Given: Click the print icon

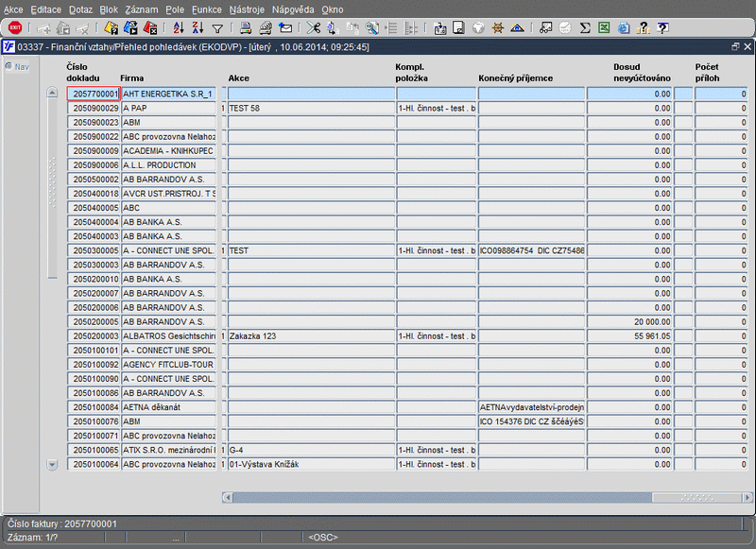Looking at the screenshot, I should pos(246,28).
